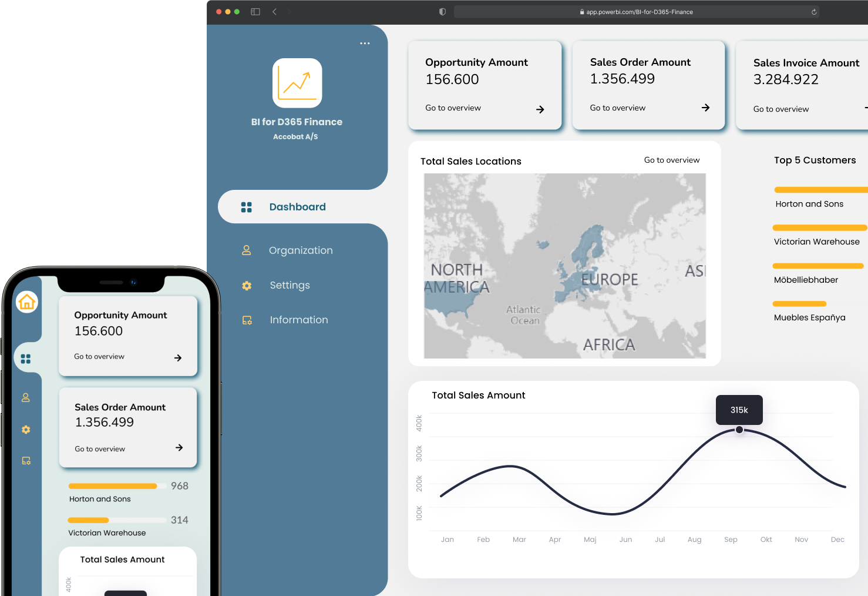
Task: Tap the home icon on the phone
Action: click(x=27, y=302)
